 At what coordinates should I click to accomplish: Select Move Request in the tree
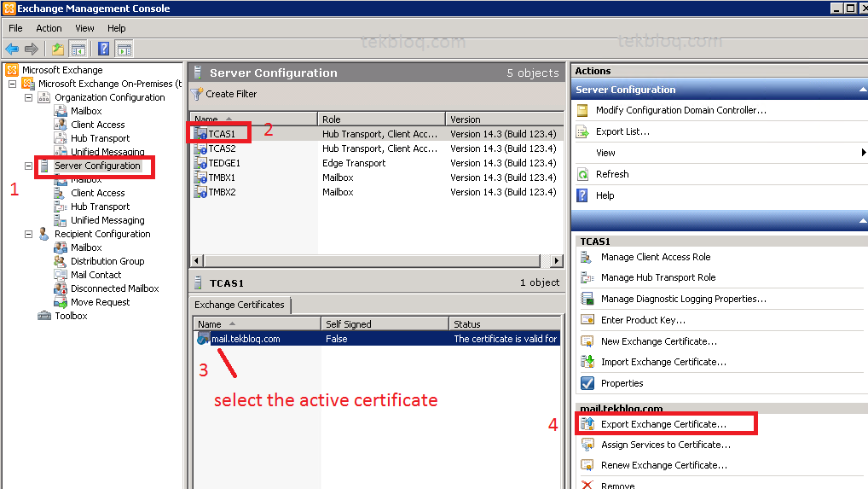pyautogui.click(x=101, y=302)
